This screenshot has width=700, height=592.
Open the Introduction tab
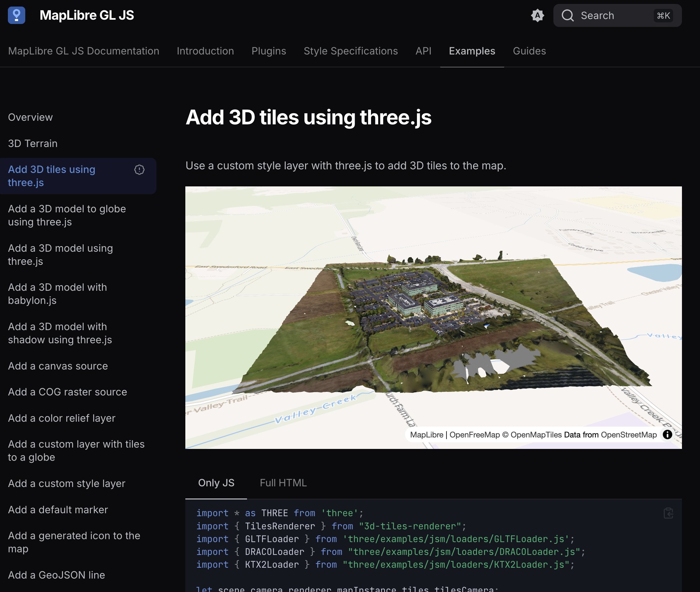205,51
